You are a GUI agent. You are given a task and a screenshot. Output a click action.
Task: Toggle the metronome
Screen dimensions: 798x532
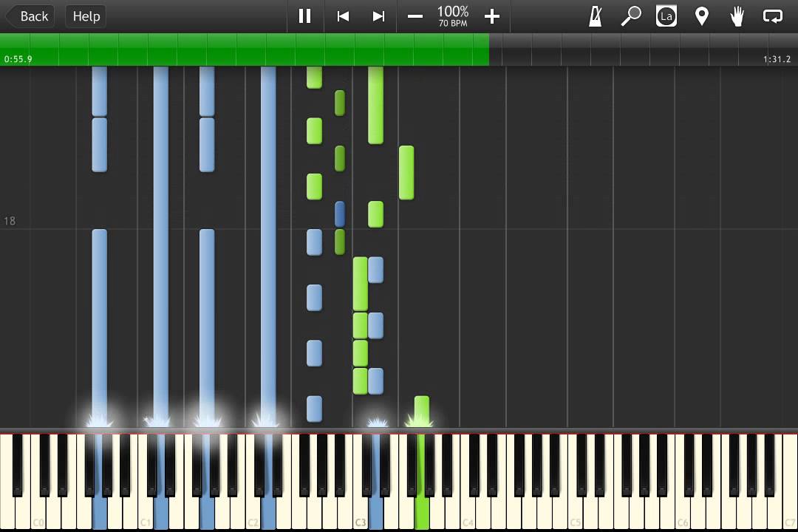[x=596, y=16]
